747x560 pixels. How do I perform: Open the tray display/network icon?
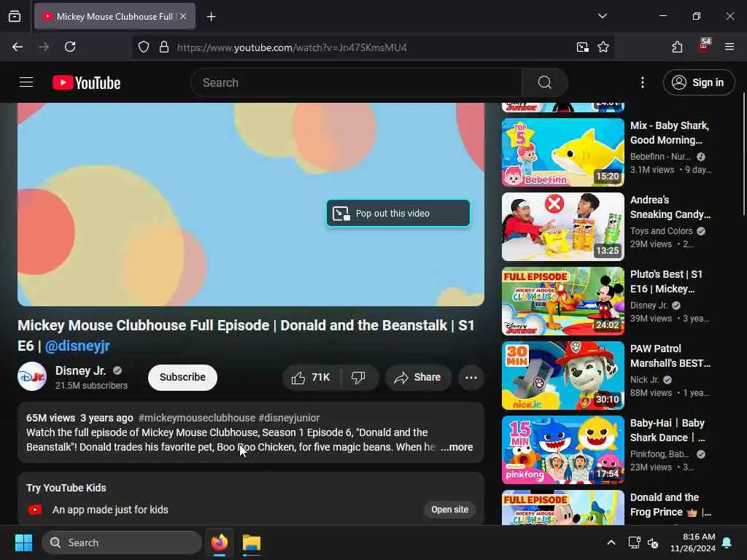pyautogui.click(x=634, y=542)
